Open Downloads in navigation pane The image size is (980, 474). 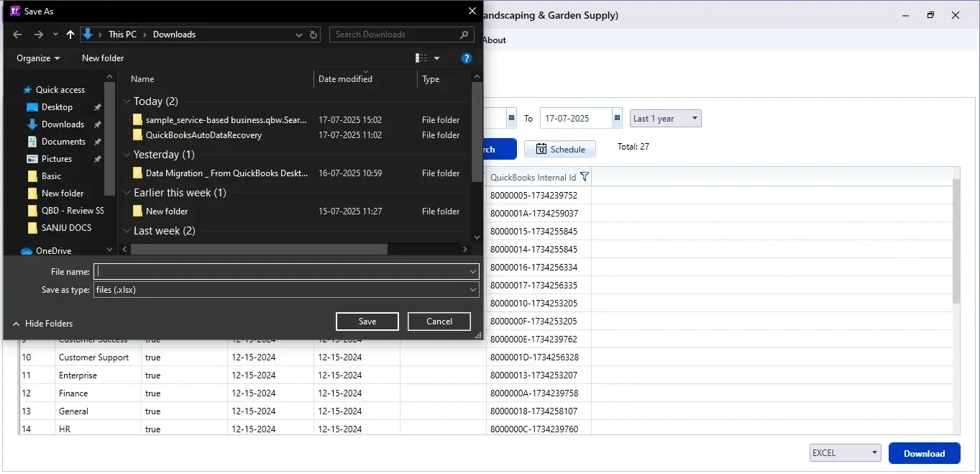tap(63, 124)
